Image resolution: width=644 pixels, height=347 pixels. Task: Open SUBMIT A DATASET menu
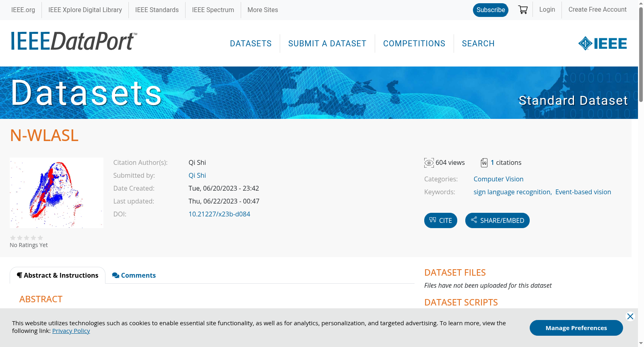(327, 44)
